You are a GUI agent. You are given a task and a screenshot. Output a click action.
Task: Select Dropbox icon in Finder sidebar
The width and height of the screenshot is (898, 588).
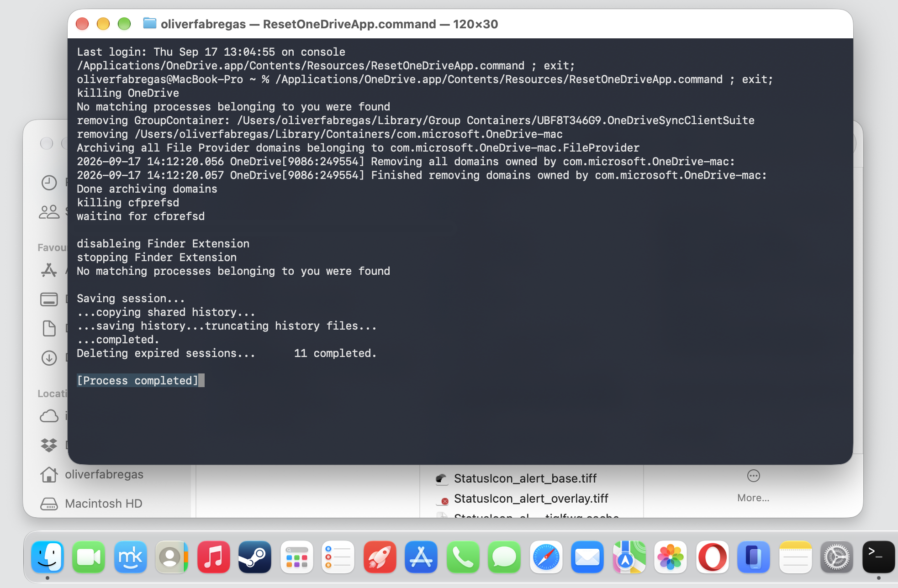coord(49,445)
